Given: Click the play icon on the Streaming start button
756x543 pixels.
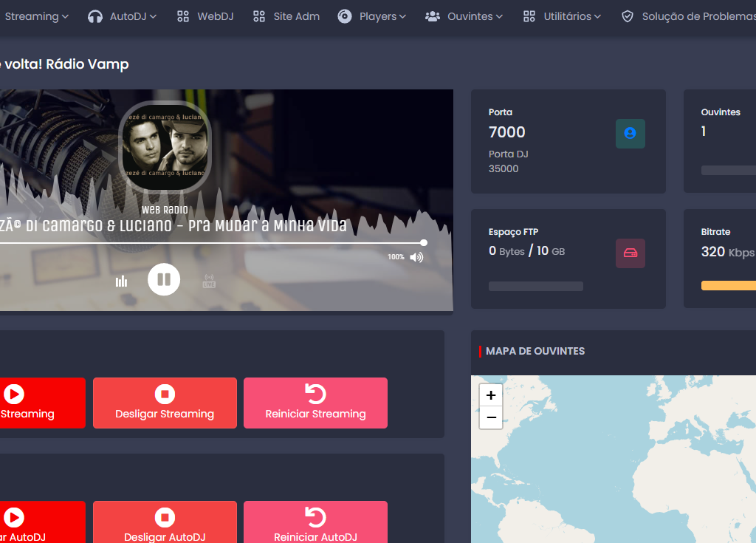Looking at the screenshot, I should click(x=14, y=394).
